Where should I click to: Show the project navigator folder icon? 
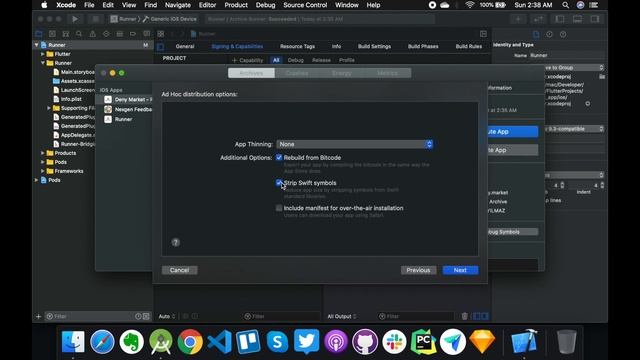tap(39, 34)
